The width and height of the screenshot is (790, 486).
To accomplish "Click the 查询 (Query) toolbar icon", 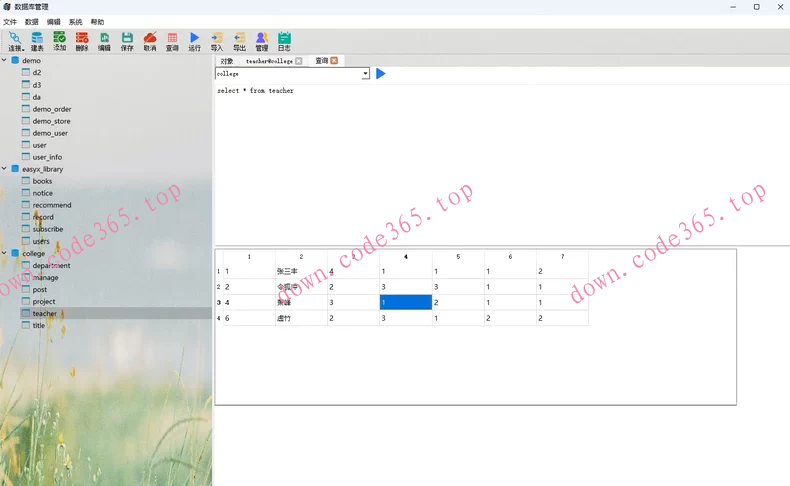I will click(x=172, y=41).
